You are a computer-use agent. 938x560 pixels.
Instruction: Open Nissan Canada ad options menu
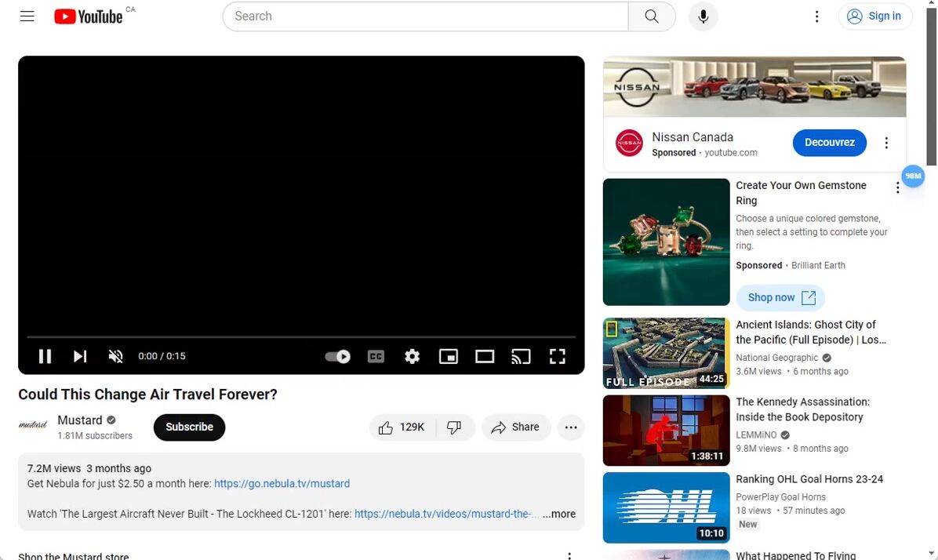(x=886, y=143)
